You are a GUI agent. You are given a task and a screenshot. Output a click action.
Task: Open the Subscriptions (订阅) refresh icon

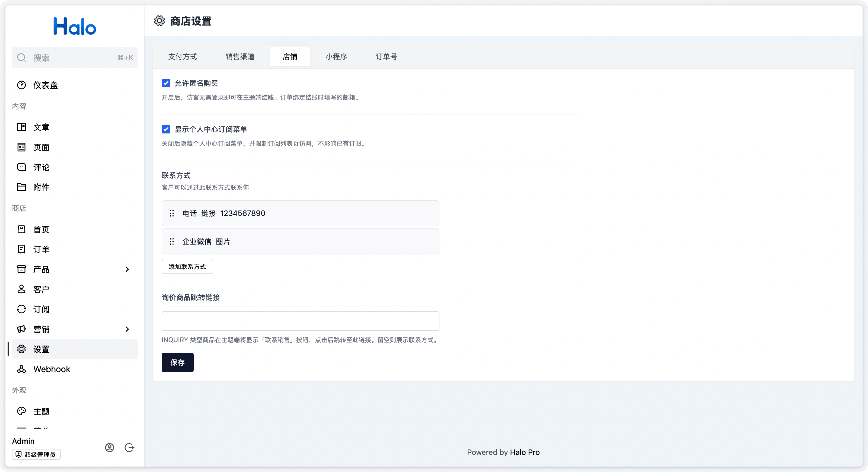pyautogui.click(x=22, y=309)
